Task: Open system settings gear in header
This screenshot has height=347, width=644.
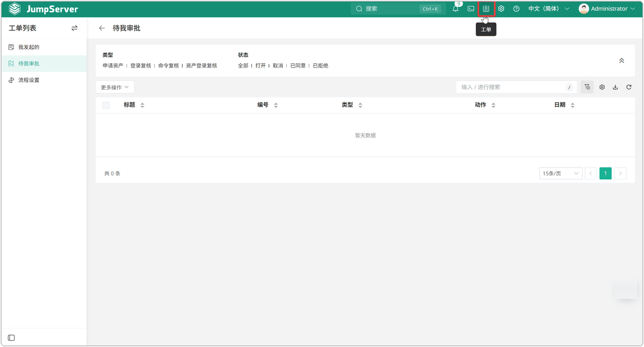Action: (501, 9)
